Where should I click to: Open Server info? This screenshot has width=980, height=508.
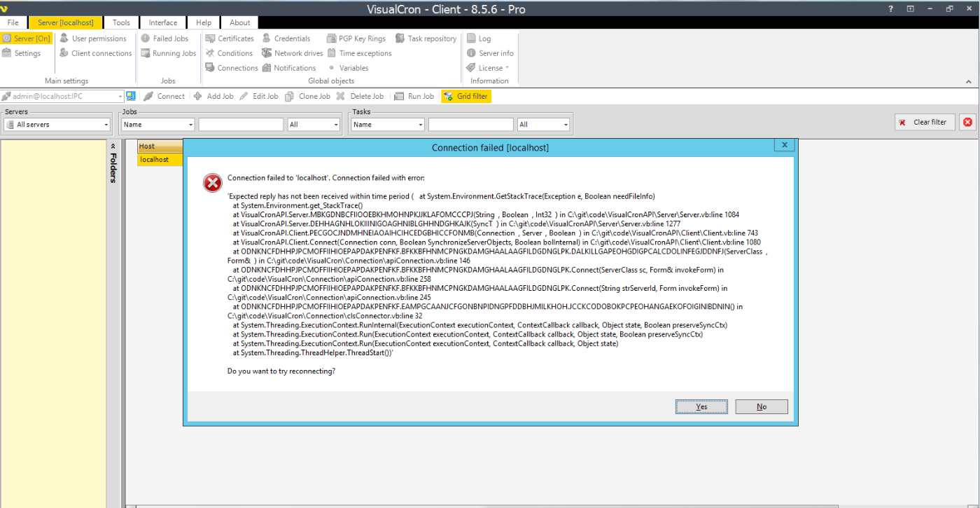(x=490, y=53)
